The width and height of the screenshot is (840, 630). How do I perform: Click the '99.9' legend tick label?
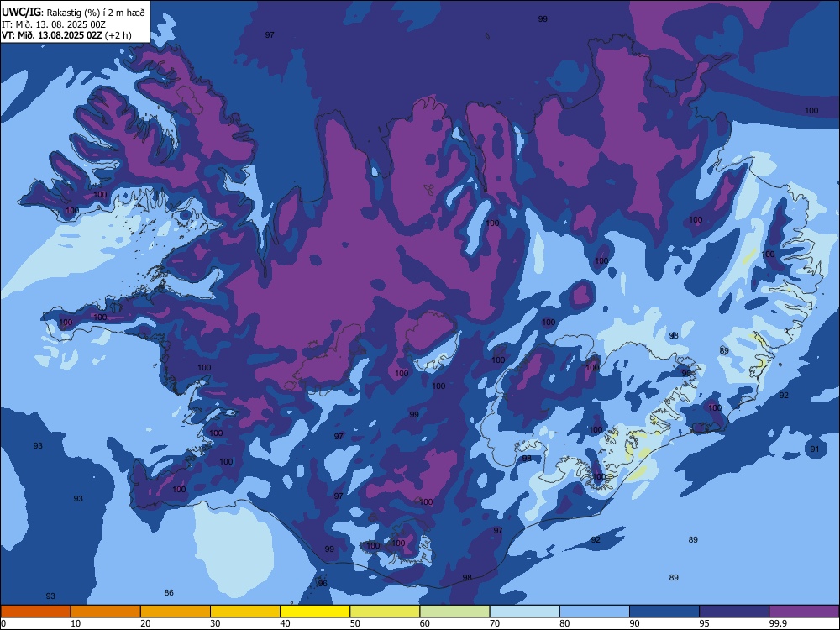pos(778,623)
